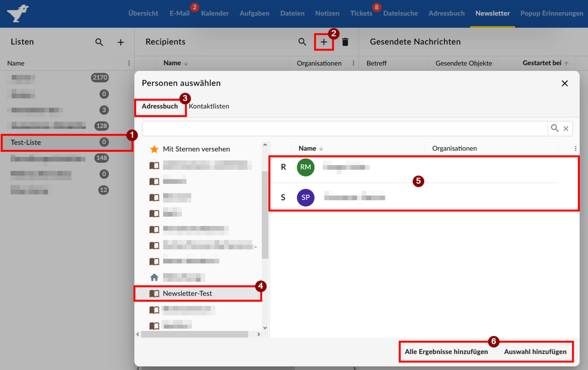
Task: Click the bird logo in the top-left corner
Action: click(18, 12)
